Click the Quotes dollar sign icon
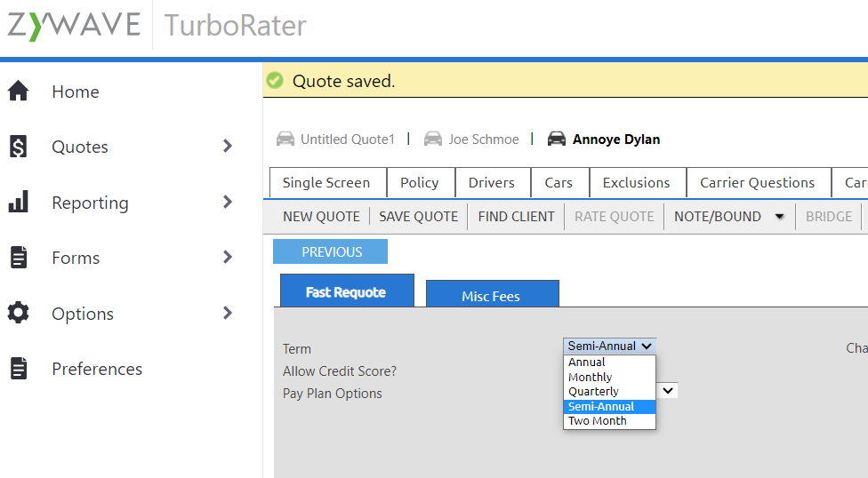 (x=19, y=147)
